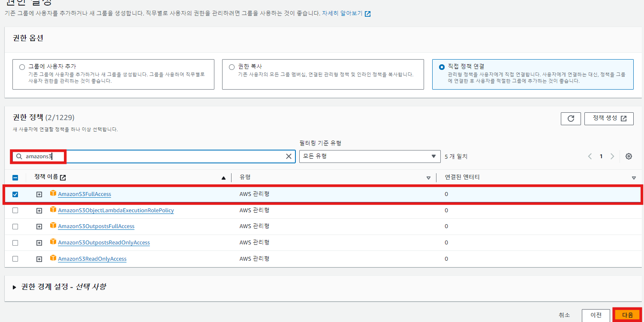This screenshot has width=644, height=322.
Task: Open the table settings gear icon
Action: (x=629, y=156)
